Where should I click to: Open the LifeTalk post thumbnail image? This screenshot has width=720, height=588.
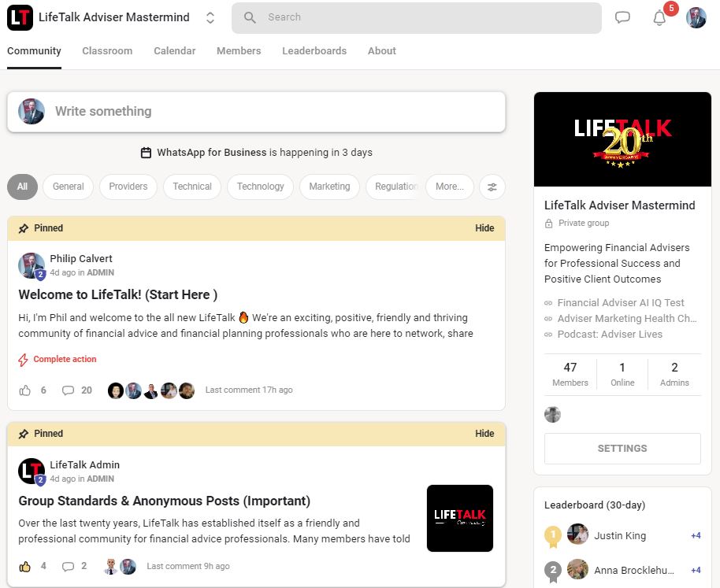460,518
